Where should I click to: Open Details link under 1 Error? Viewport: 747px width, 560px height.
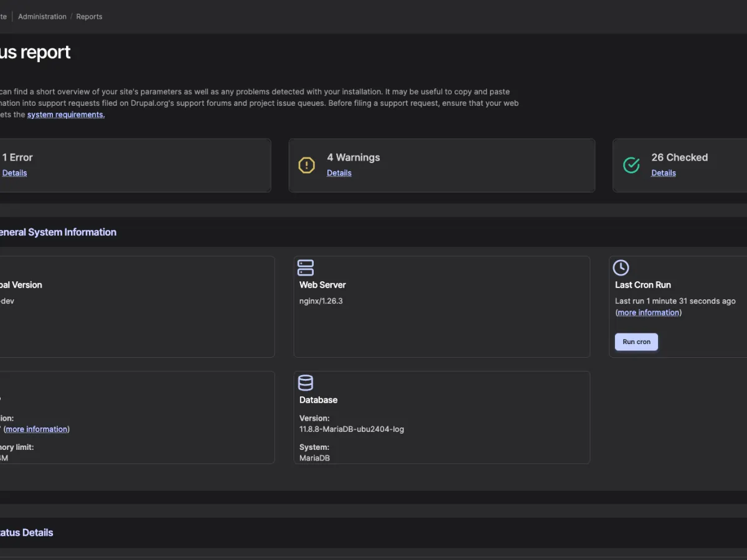pos(14,173)
